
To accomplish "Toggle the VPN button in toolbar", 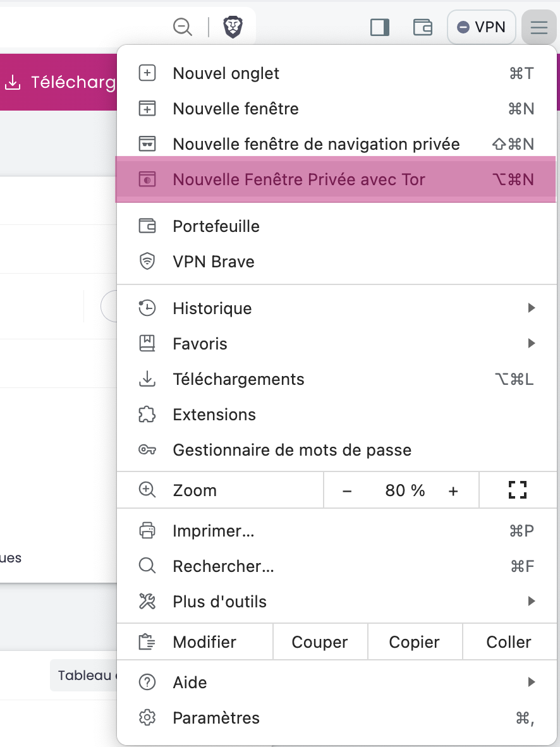I will click(x=482, y=27).
